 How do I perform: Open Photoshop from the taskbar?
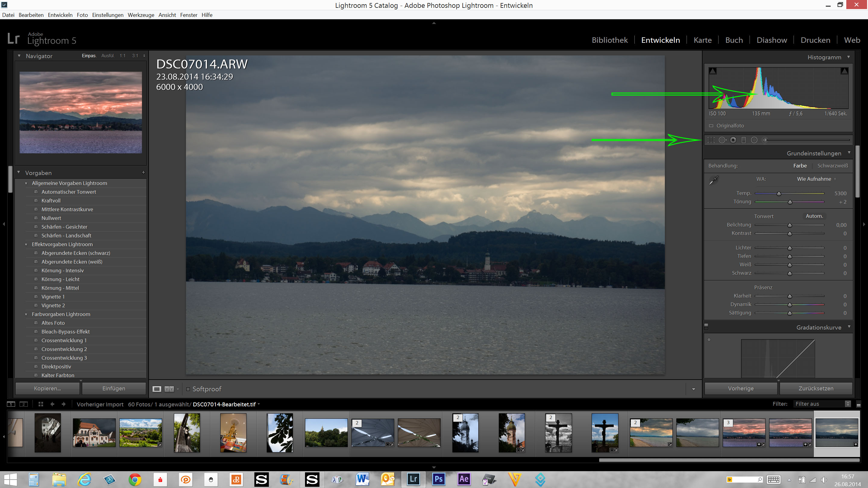point(439,479)
